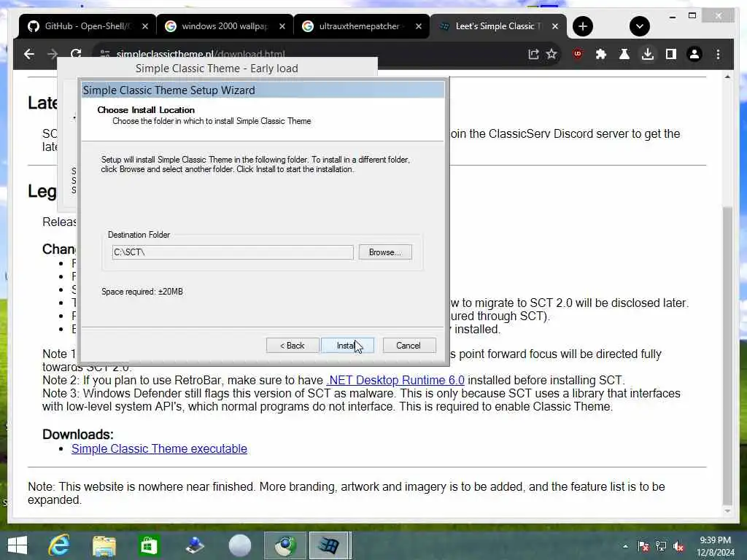
Task: Open the Extensions puzzle menu
Action: 601,54
